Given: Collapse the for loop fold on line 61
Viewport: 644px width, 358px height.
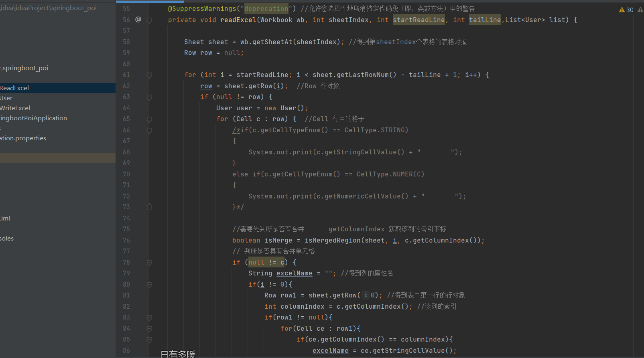Looking at the screenshot, I should 149,75.
